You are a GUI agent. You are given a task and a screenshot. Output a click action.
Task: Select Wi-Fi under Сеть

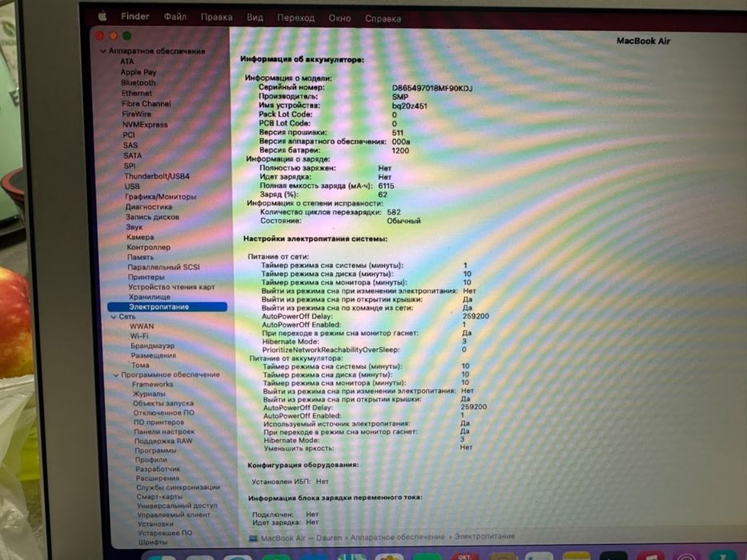tap(139, 336)
